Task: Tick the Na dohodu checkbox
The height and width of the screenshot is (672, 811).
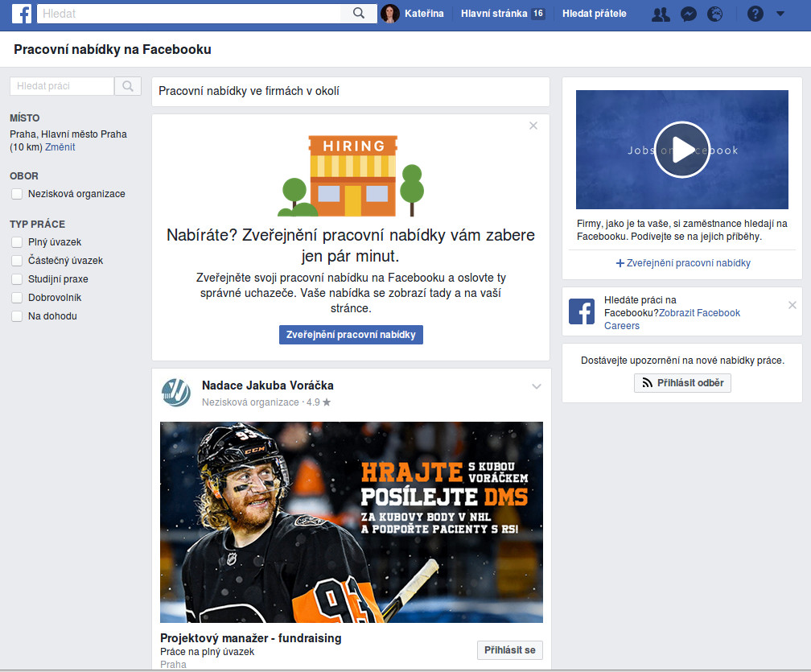Action: pyautogui.click(x=17, y=316)
